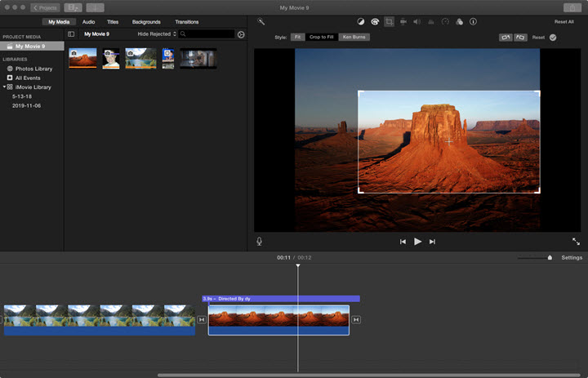Open the volume adjustment tool
The image size is (588, 378).
click(416, 22)
